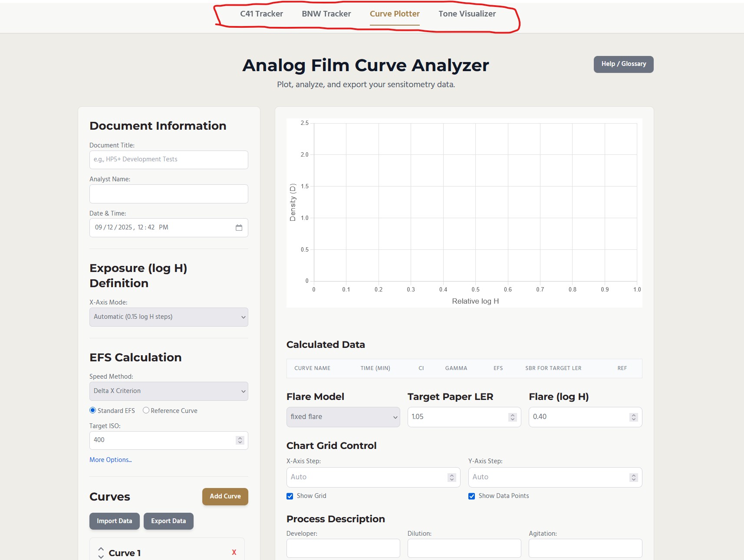The image size is (744, 560).
Task: Click the X-Axis Step spinner arrows
Action: click(x=452, y=477)
